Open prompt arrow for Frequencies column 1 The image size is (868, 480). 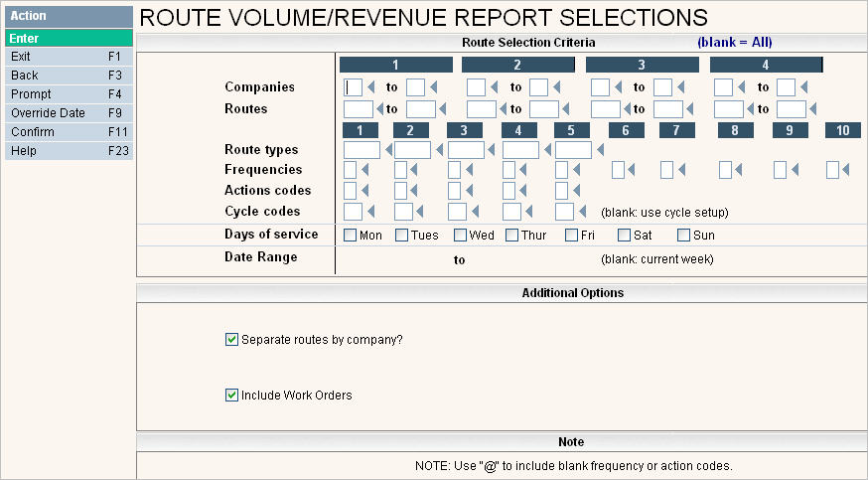coord(364,170)
